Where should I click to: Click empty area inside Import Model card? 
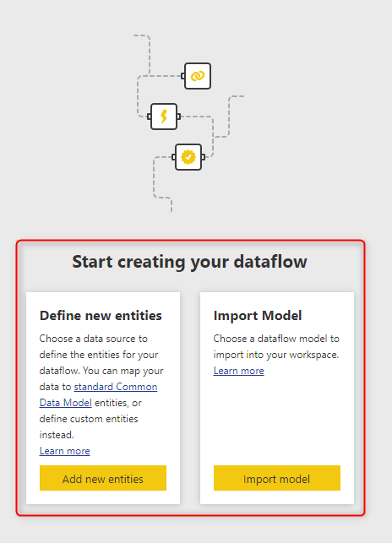tap(277, 421)
